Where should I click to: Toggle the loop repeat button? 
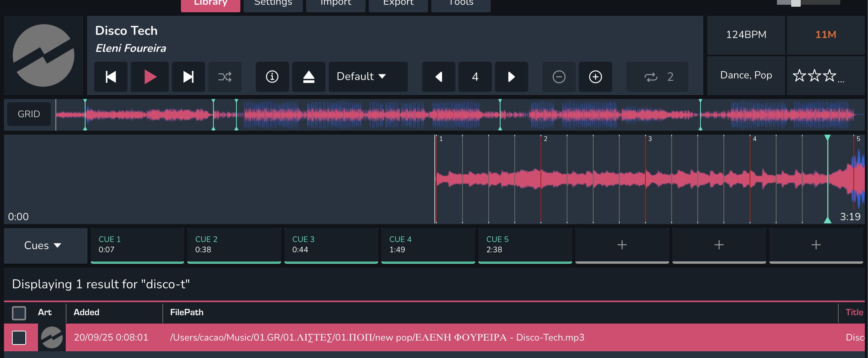657,77
